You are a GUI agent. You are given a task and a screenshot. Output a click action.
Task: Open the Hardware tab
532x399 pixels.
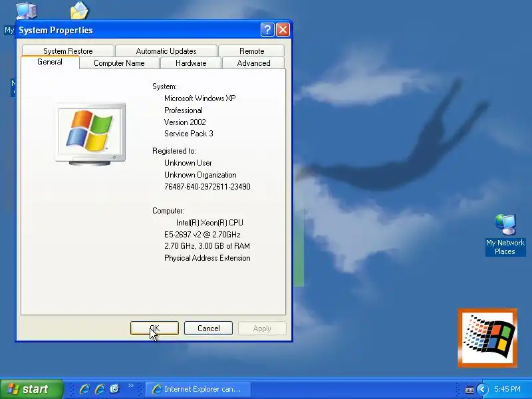click(x=191, y=63)
